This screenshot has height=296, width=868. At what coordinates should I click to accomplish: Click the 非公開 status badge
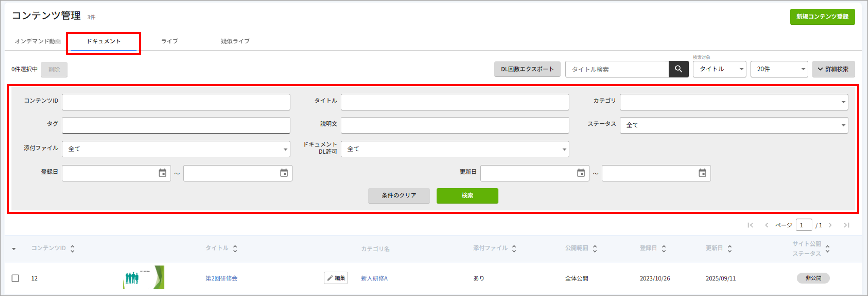tap(813, 278)
